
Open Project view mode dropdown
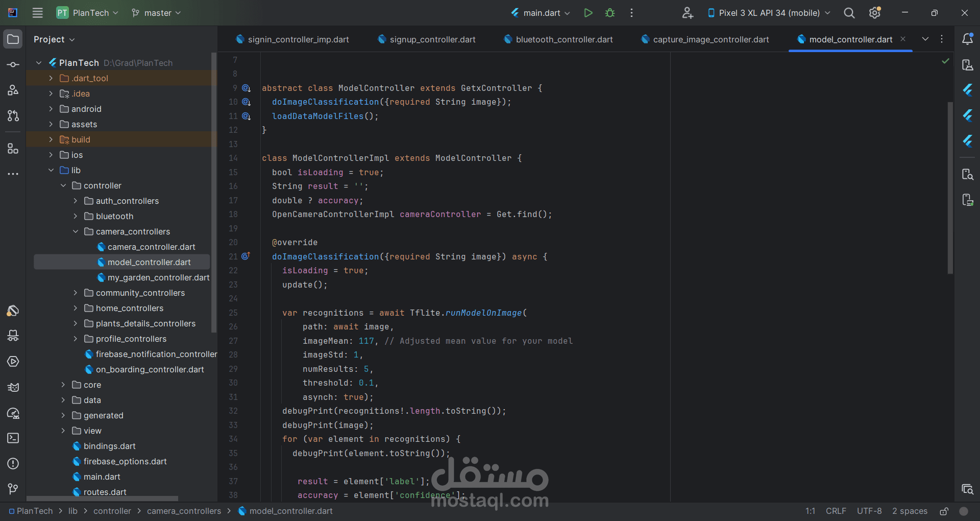click(54, 39)
